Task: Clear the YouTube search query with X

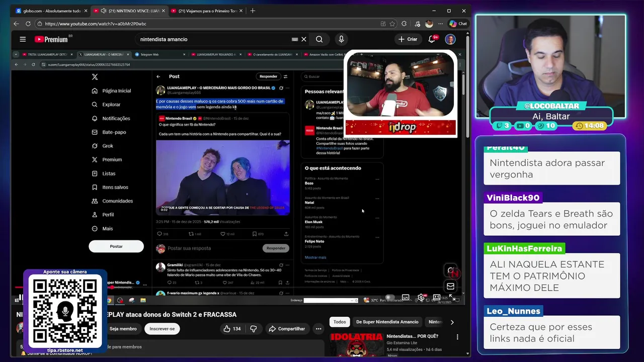Action: pos(304,39)
